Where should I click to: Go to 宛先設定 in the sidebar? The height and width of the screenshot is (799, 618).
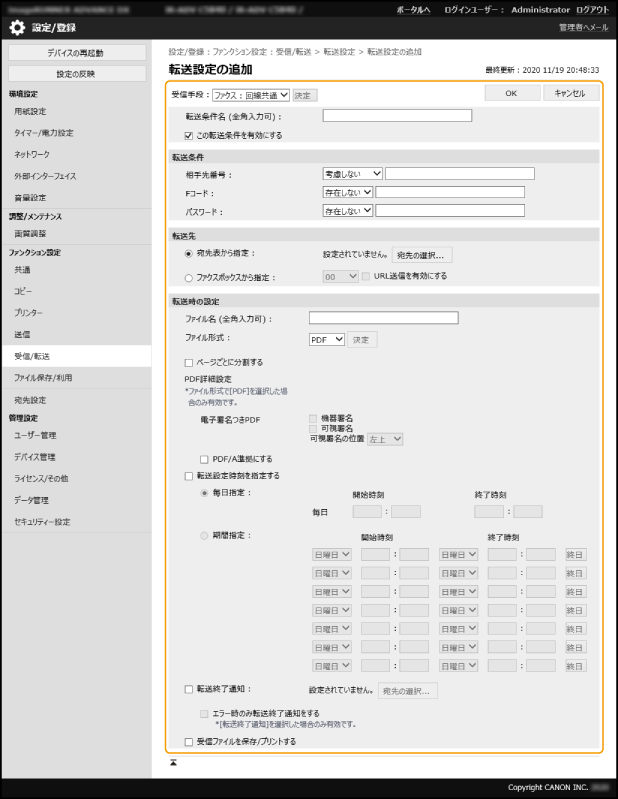(x=30, y=400)
